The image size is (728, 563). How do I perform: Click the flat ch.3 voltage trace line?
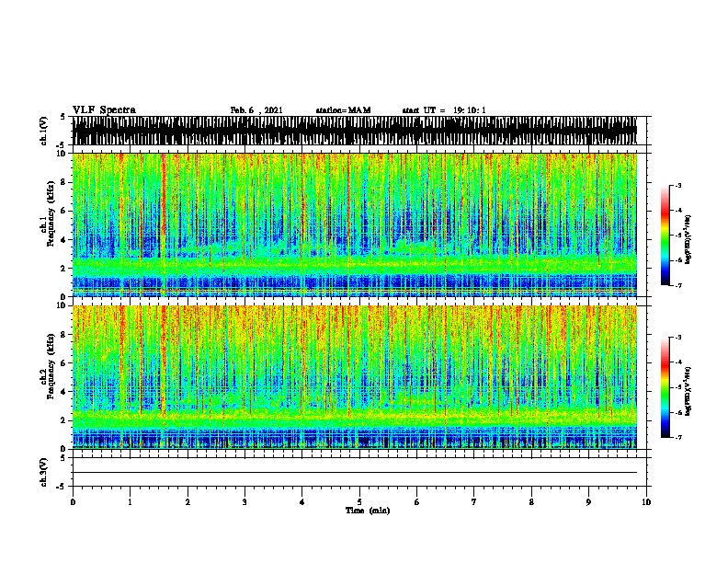355,473
